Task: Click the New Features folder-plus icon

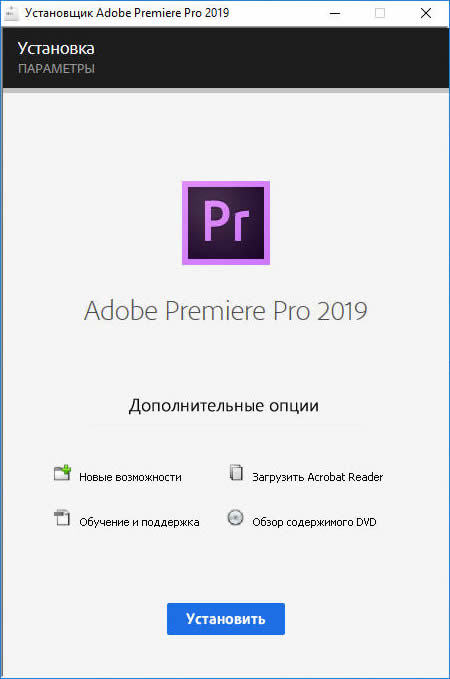Action: (62, 472)
